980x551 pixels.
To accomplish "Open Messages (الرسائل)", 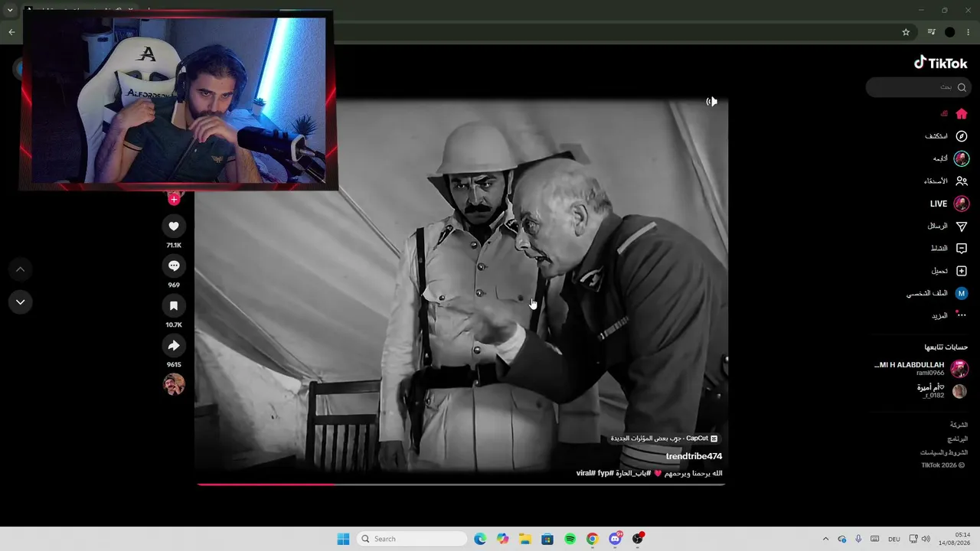I will click(x=947, y=227).
